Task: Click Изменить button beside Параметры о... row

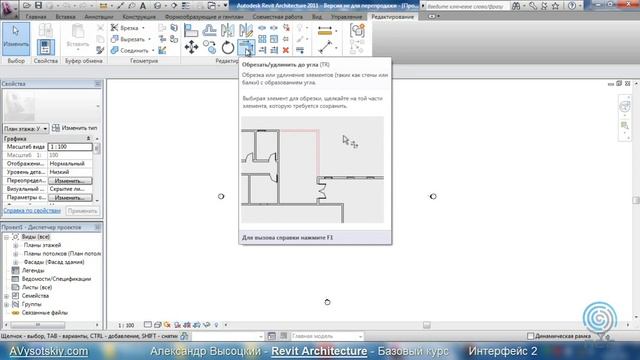Action: coord(70,198)
